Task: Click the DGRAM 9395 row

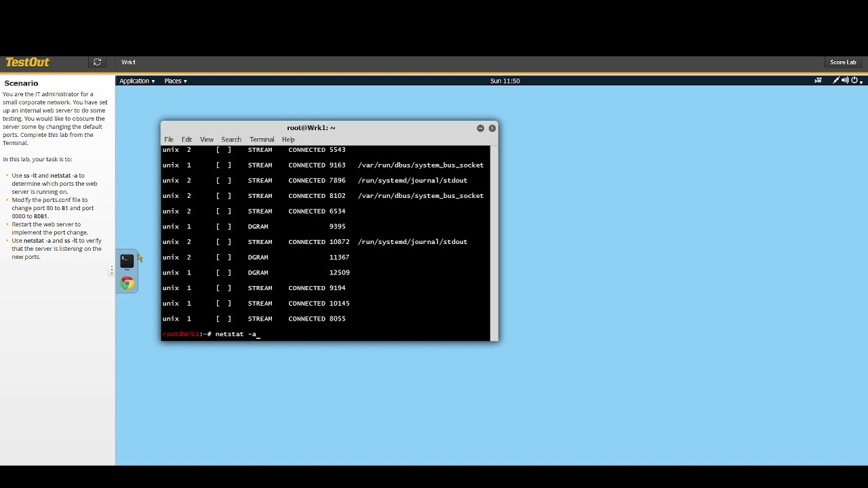Action: pyautogui.click(x=254, y=226)
